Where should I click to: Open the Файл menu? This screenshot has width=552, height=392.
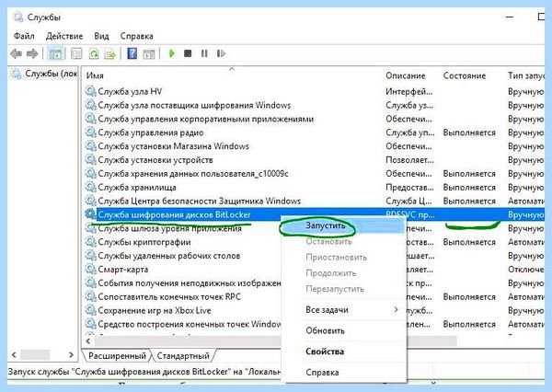24,36
